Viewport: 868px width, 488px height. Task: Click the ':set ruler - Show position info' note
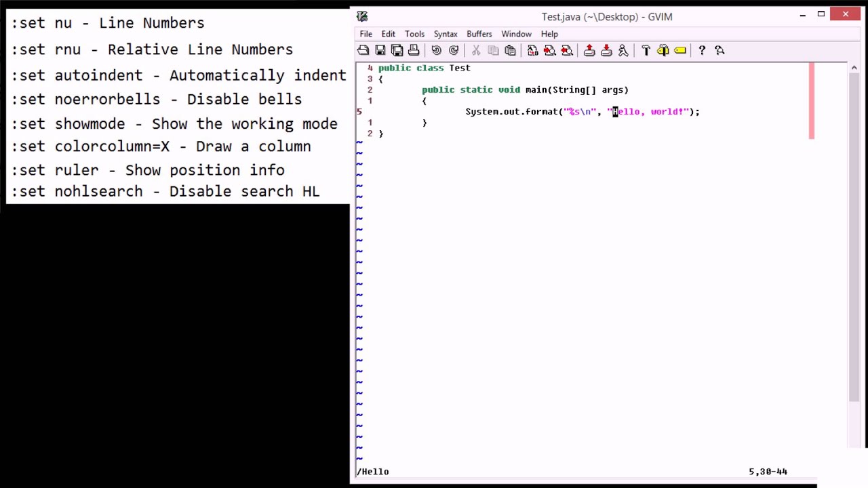click(148, 170)
